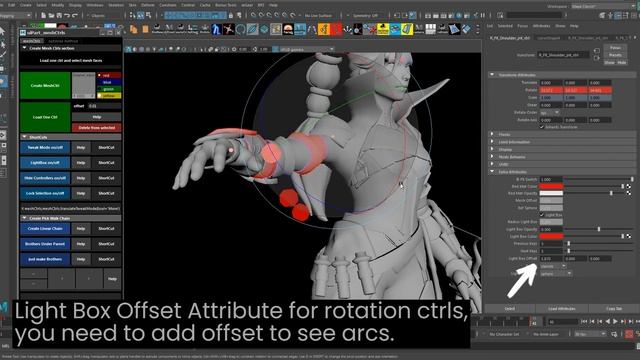
Task: Select the blue color radio option
Action: tap(109, 82)
